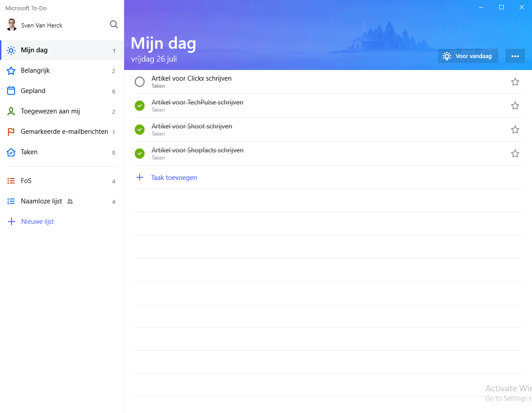This screenshot has width=532, height=413.
Task: Click the lightbulb icon in Voor vandaag
Action: click(447, 56)
